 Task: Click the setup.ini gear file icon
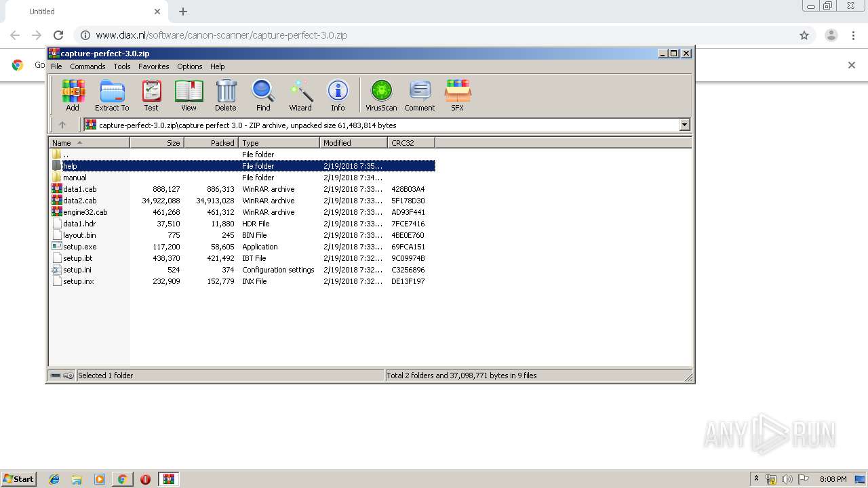(57, 270)
